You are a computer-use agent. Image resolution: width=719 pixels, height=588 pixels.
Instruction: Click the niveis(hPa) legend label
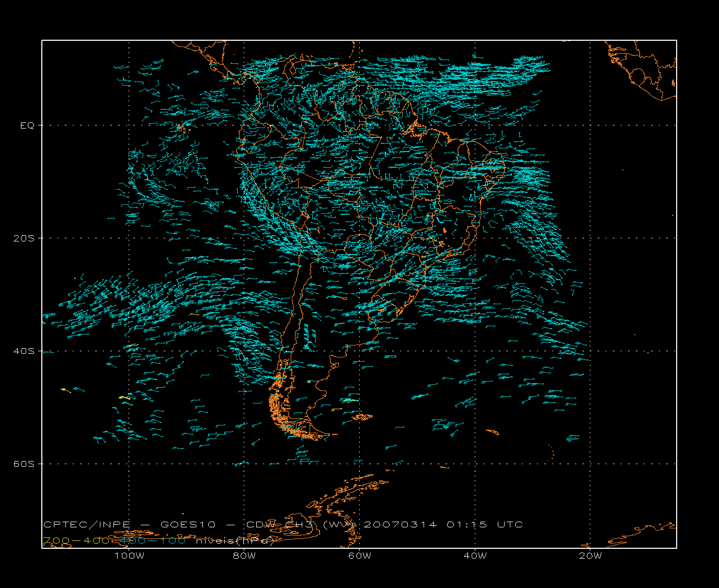click(235, 541)
